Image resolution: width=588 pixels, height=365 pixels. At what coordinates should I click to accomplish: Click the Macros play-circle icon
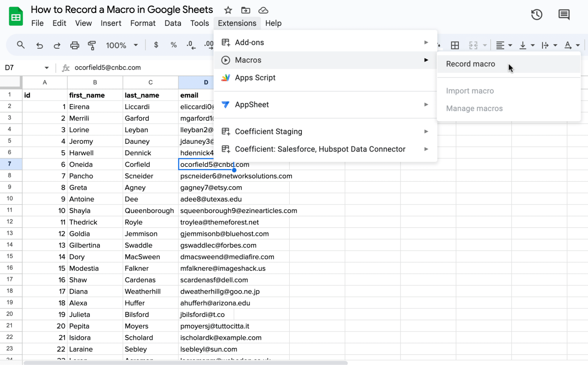tap(226, 60)
